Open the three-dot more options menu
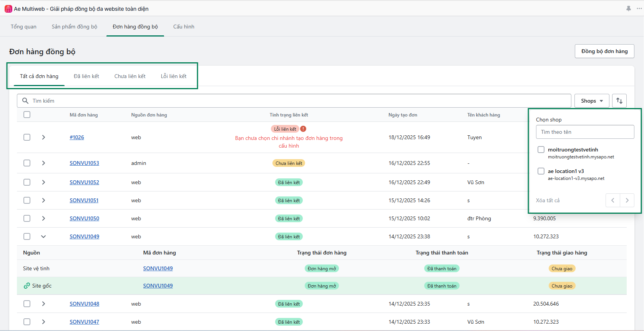This screenshot has height=331, width=644. click(639, 8)
